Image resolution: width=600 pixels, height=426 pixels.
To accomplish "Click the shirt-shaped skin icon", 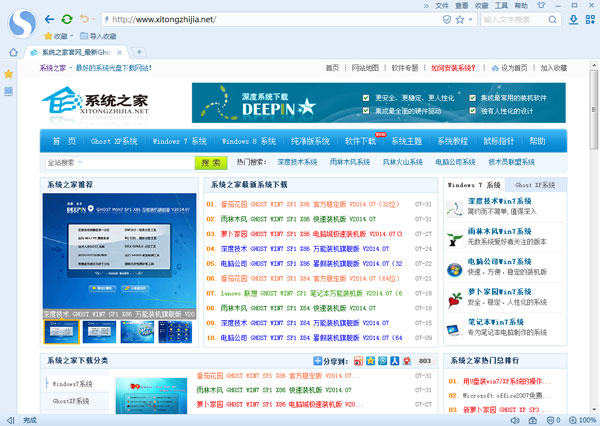I will point(541,5).
